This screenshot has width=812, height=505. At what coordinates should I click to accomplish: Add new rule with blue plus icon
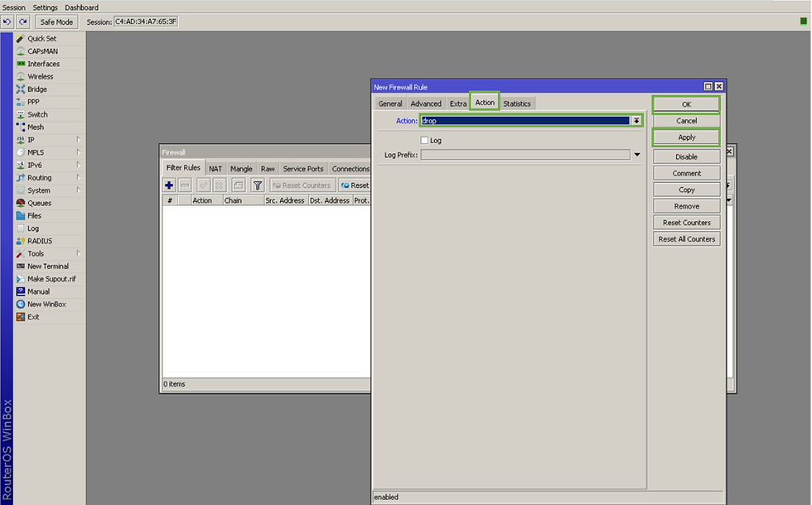[x=169, y=185]
